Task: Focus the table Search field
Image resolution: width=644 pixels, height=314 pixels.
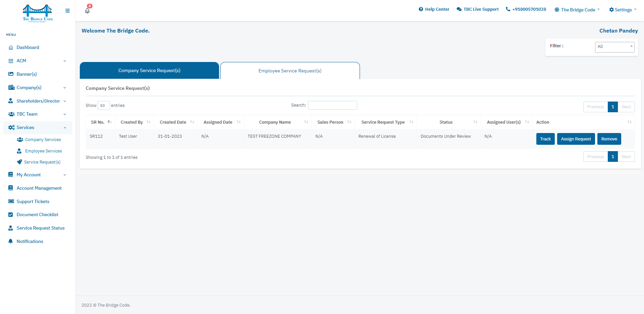Action: point(332,105)
